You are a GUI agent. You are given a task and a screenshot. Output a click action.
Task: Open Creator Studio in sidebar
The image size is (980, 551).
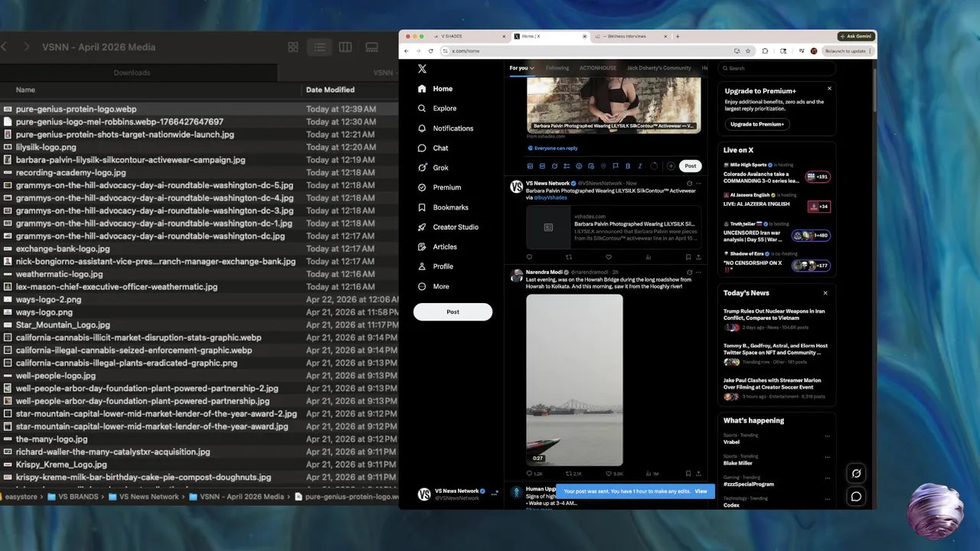pyautogui.click(x=448, y=227)
